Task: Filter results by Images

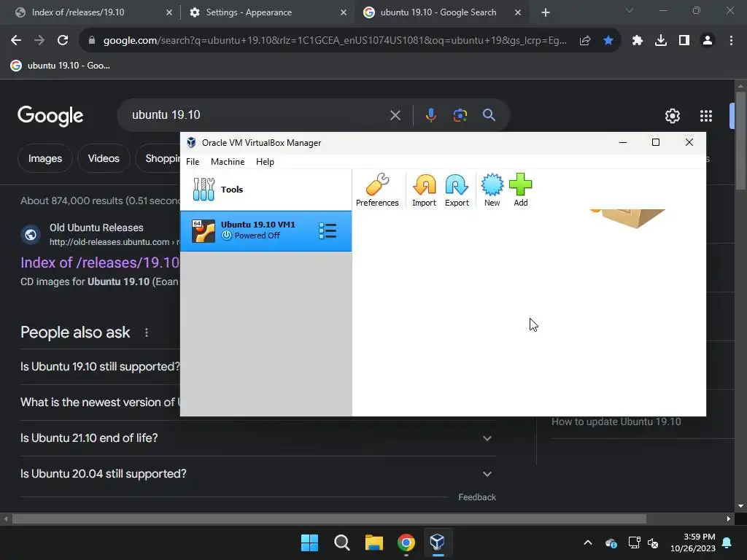Action: pyautogui.click(x=44, y=158)
